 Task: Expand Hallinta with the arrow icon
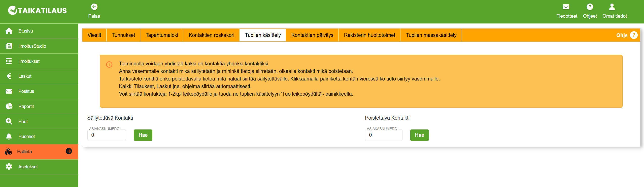pos(69,151)
